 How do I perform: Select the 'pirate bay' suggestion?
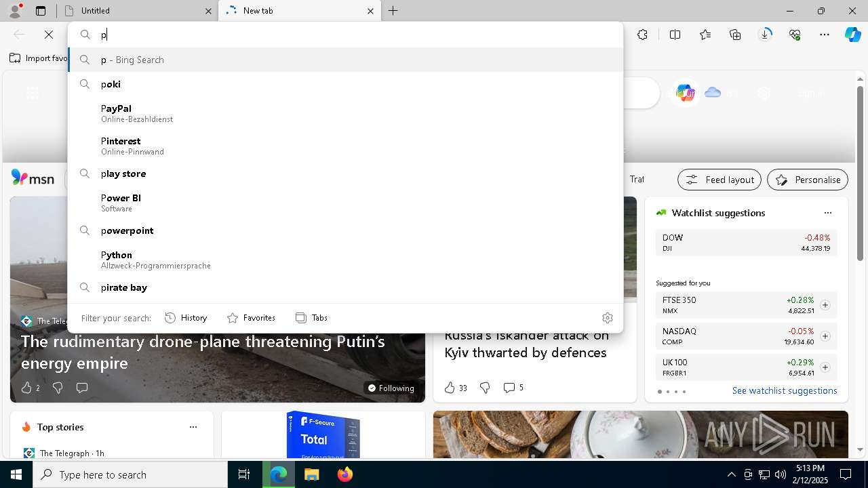345,287
